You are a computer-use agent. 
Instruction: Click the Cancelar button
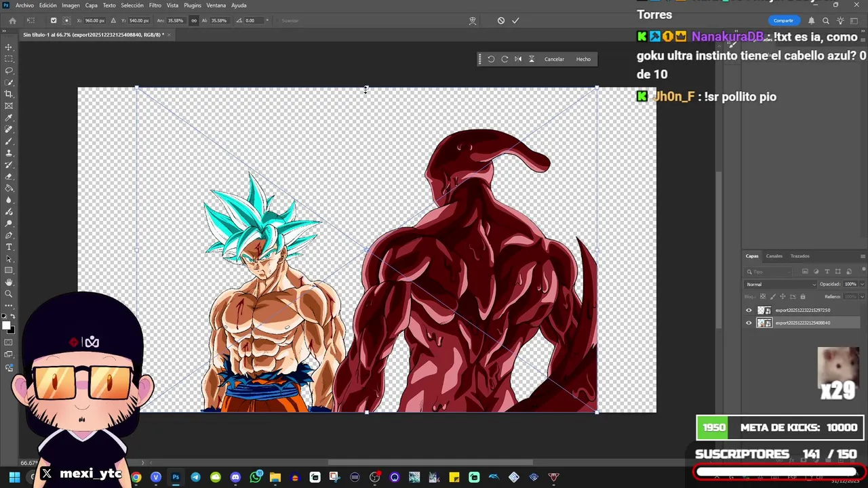pos(554,59)
